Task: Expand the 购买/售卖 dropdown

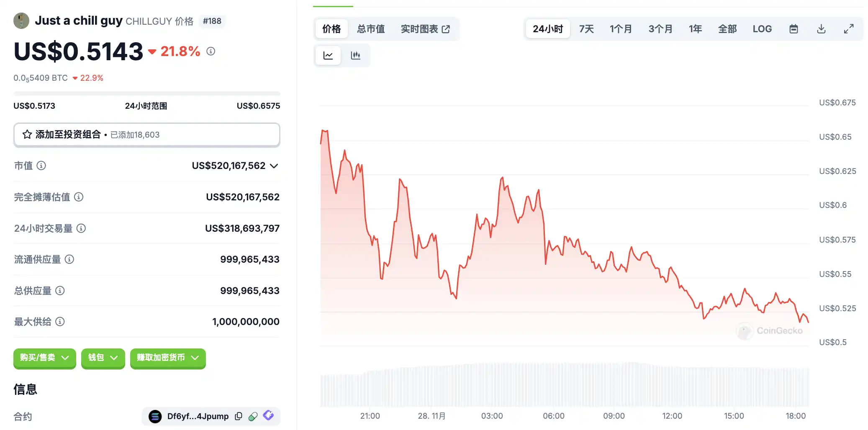Action: click(44, 358)
